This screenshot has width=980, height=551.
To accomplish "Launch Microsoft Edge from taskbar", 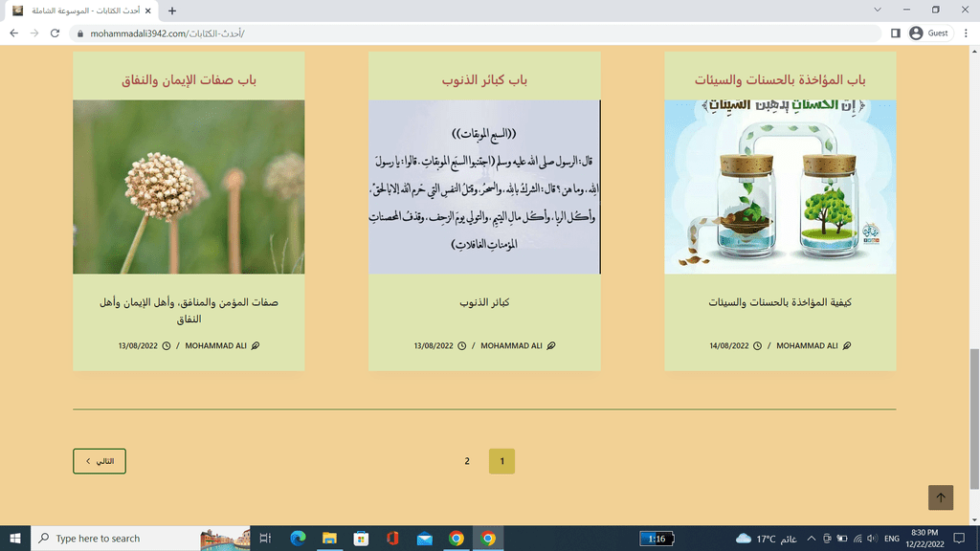I will [298, 538].
